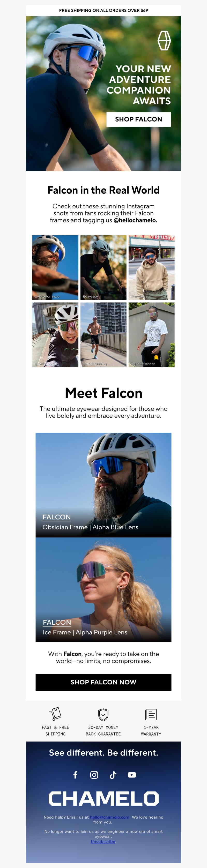The height and width of the screenshot is (868, 207).
Task: Open the Instagram icon link
Action: [94, 775]
